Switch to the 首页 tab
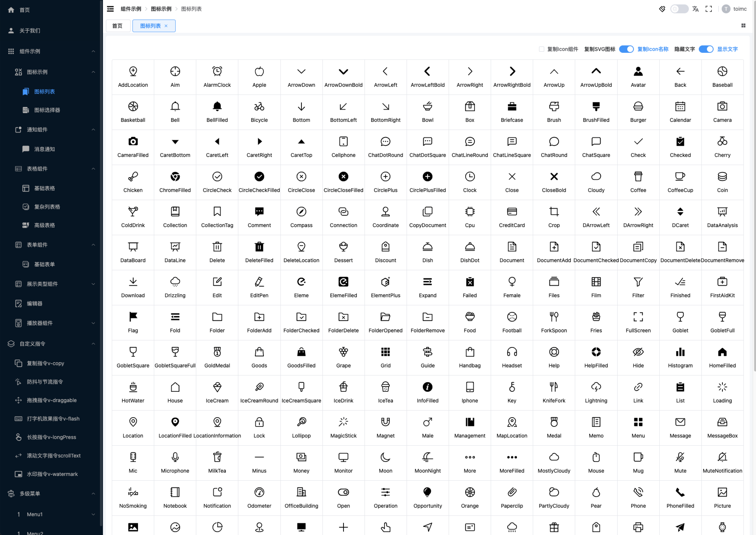This screenshot has width=756, height=535. click(x=117, y=26)
